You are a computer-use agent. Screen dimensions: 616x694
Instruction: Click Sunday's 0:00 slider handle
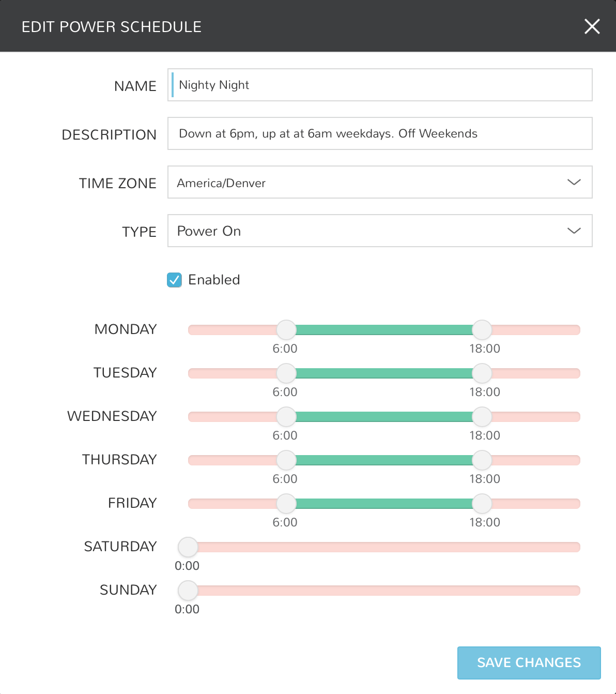(188, 590)
